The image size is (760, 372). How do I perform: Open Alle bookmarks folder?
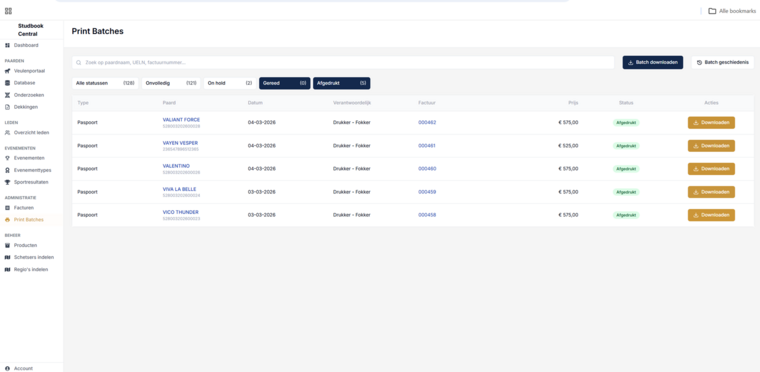point(732,11)
